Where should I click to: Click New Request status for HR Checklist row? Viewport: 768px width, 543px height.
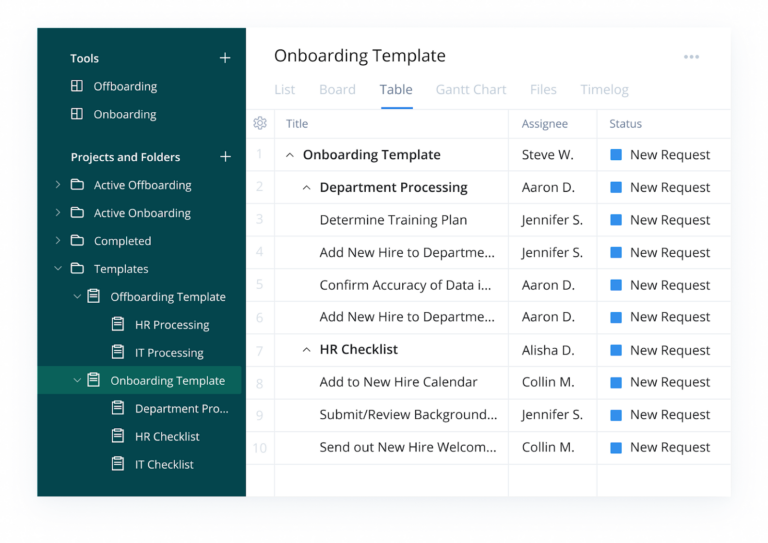[670, 350]
